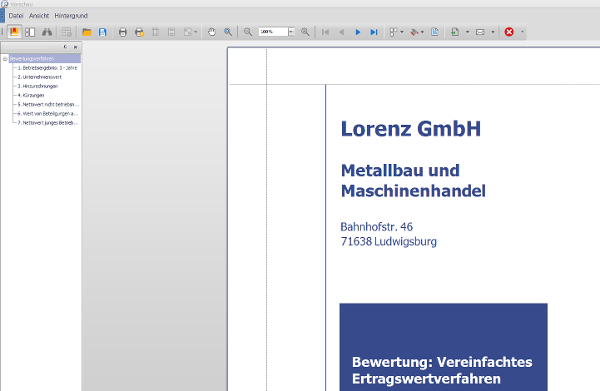This screenshot has width=600, height=391.
Task: Click the printer icon to print
Action: (123, 32)
